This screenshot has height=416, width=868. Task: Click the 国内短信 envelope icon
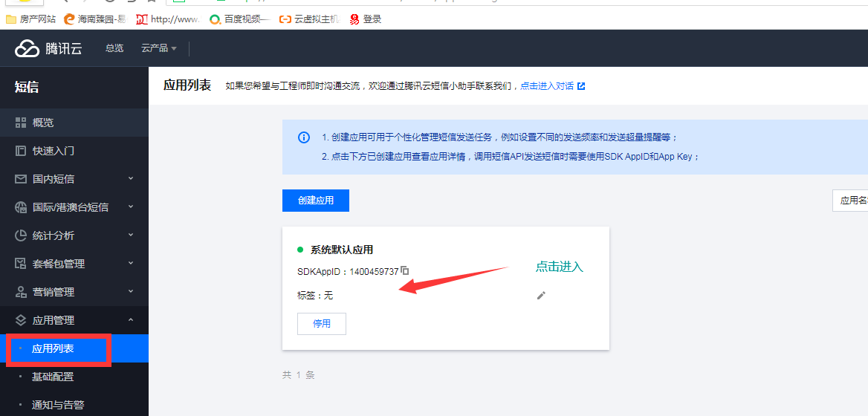pyautogui.click(x=21, y=179)
